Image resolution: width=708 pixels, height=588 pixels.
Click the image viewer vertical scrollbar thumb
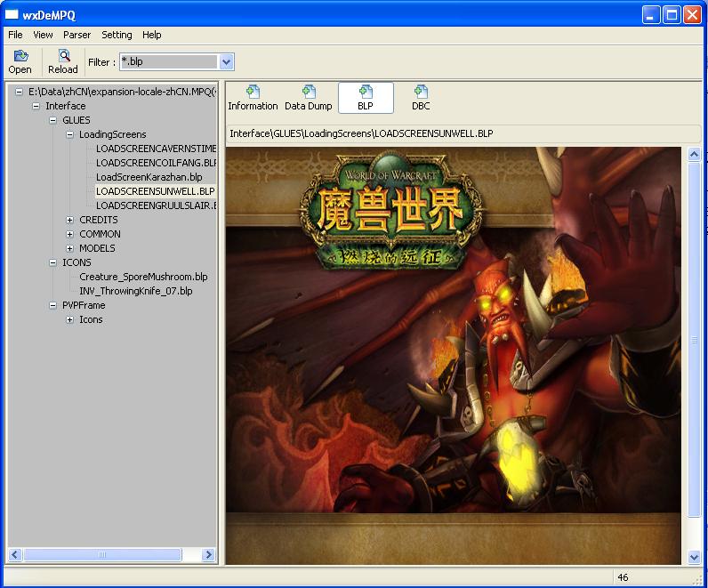[x=694, y=340]
